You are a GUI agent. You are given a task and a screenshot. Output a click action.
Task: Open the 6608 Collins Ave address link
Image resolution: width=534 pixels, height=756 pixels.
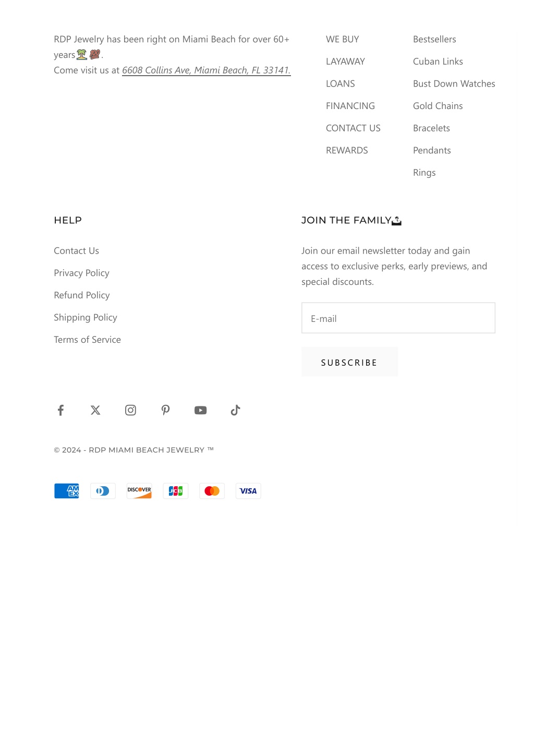tap(207, 70)
